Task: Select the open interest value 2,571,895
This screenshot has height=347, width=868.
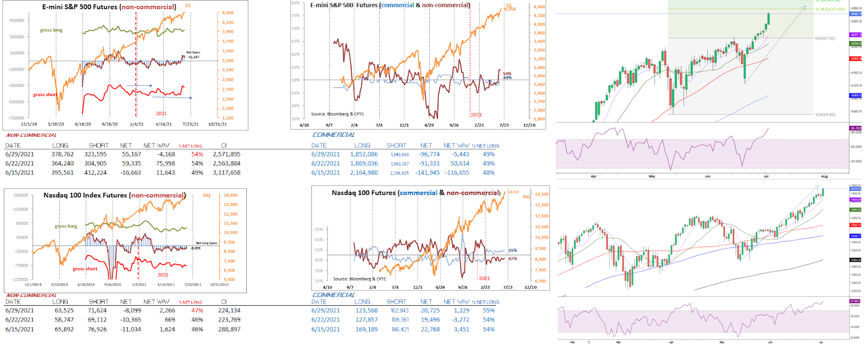Action: click(227, 154)
